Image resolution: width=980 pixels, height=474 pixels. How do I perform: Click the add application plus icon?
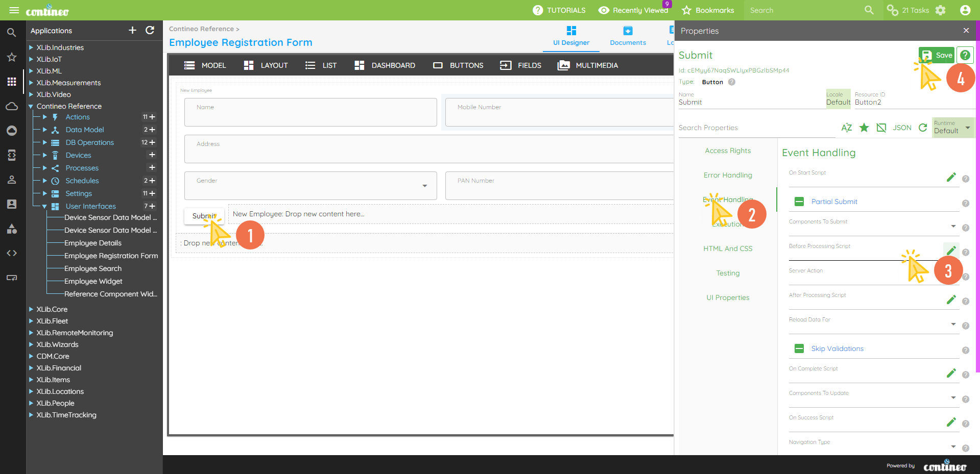point(132,31)
